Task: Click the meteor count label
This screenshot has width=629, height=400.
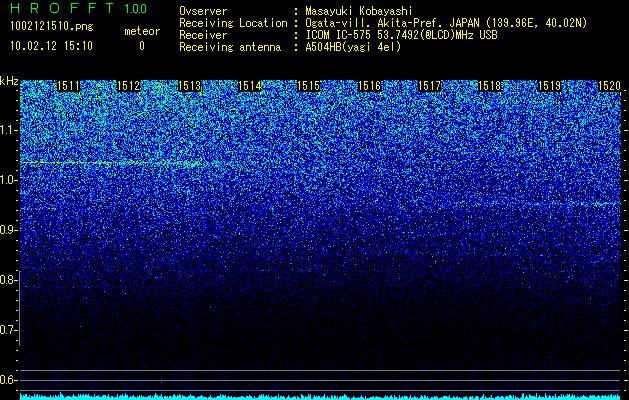Action: 142,31
